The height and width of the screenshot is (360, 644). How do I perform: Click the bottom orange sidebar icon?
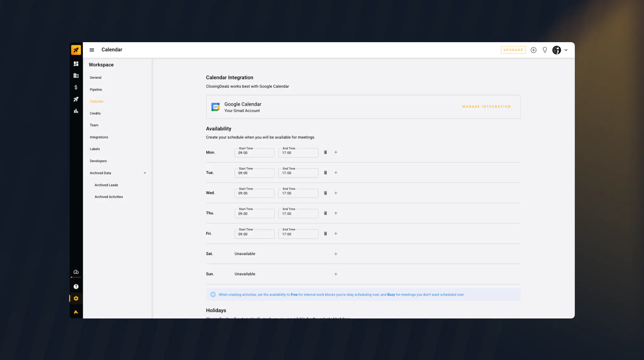[76, 312]
